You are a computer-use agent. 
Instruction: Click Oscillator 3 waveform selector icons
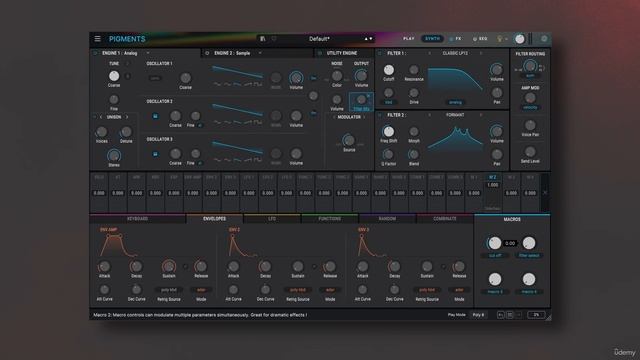(x=238, y=160)
